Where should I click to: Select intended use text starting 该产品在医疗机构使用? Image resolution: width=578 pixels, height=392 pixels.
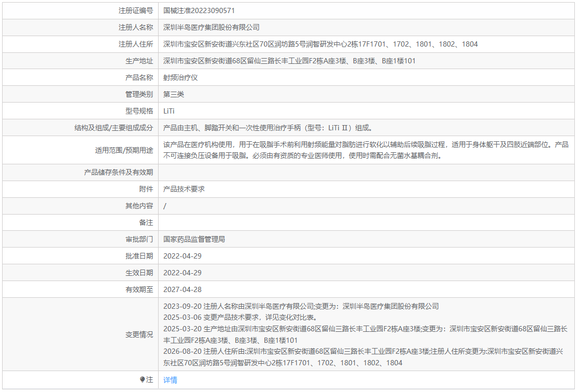click(366, 150)
